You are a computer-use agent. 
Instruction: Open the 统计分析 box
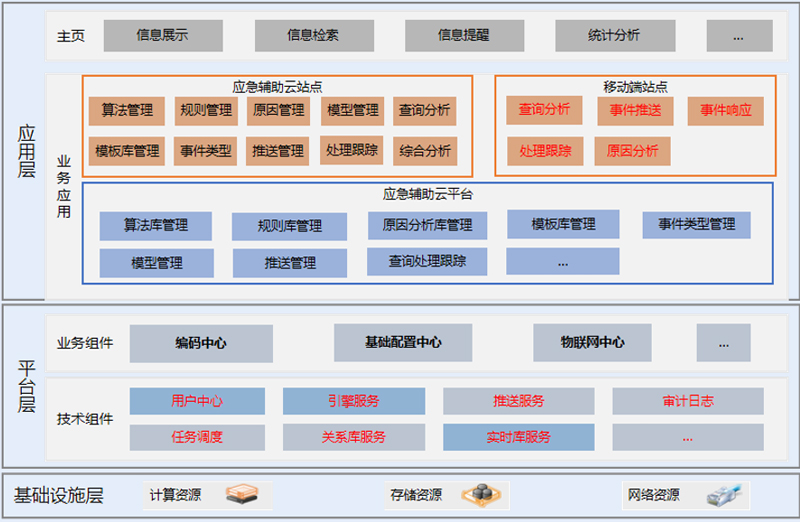click(615, 36)
